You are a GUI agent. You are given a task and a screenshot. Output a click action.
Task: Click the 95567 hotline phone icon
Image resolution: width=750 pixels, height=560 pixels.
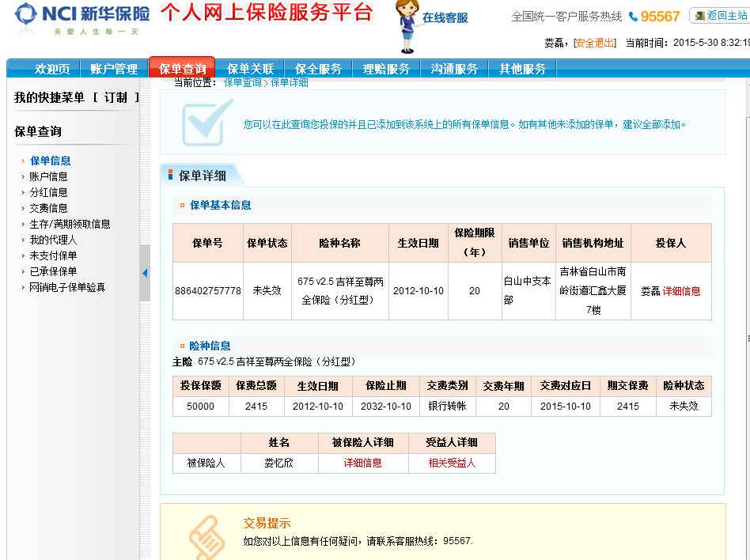[x=633, y=17]
